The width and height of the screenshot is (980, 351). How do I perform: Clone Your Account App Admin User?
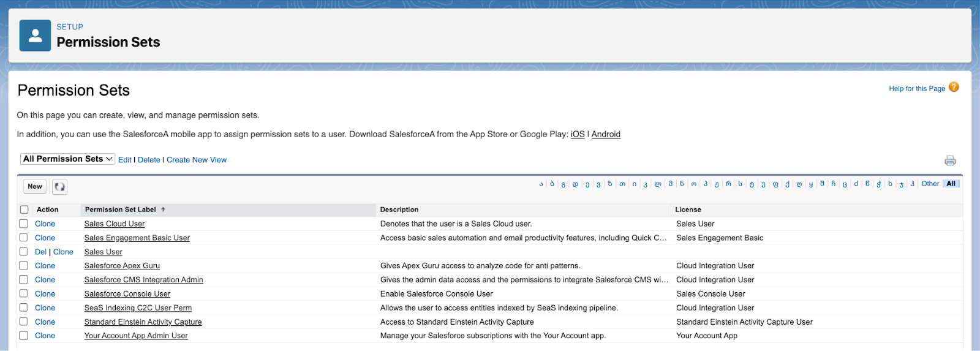45,336
